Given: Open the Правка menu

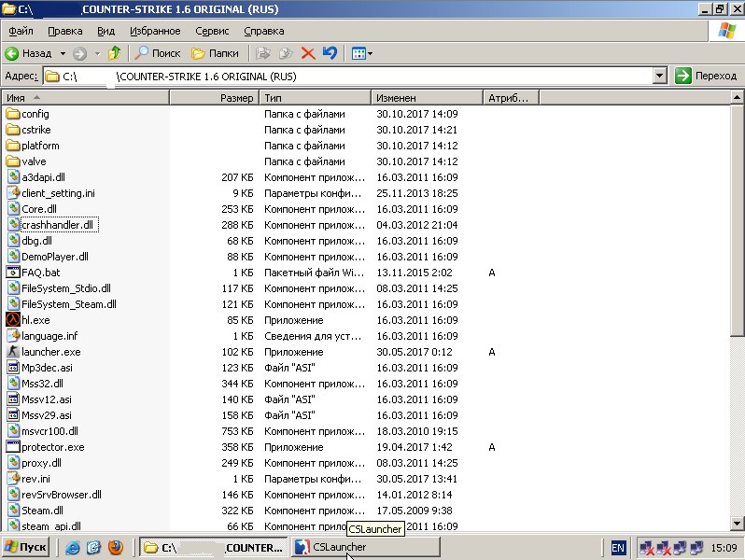Looking at the screenshot, I should tap(65, 31).
